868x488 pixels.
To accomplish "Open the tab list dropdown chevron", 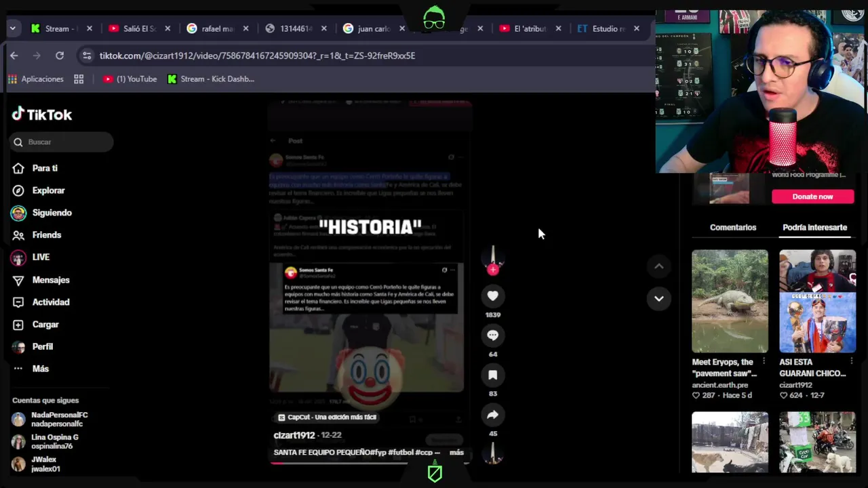I will [12, 28].
